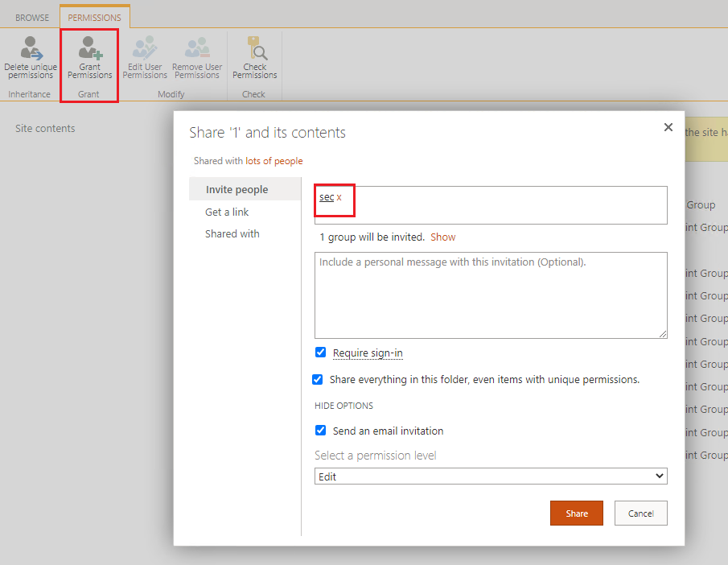The width and height of the screenshot is (728, 565).
Task: Open the 'lots of people' shared list
Action: pos(274,160)
